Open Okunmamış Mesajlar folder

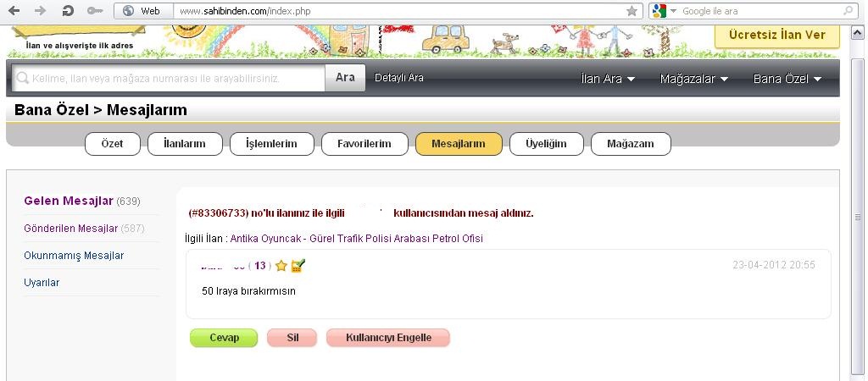click(x=74, y=256)
